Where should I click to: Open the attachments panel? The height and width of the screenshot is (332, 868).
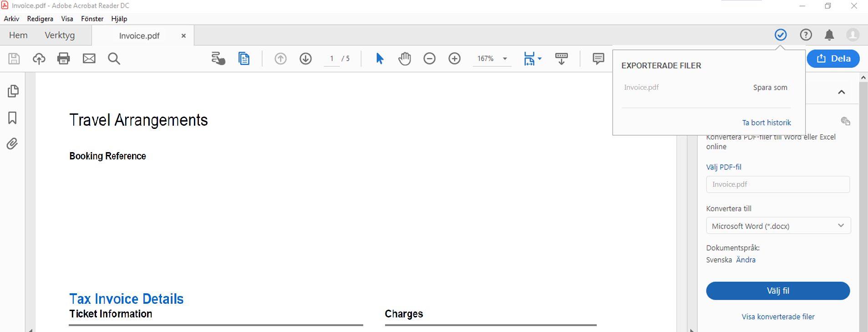click(x=12, y=144)
